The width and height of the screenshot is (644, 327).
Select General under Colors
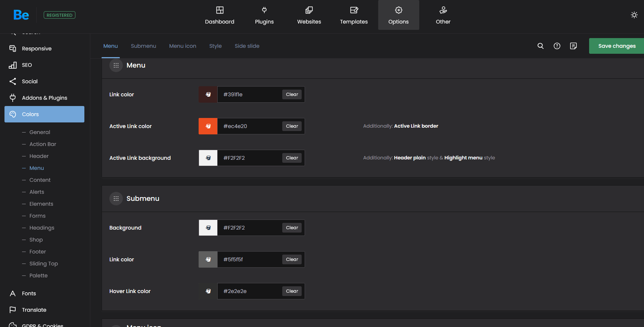40,132
